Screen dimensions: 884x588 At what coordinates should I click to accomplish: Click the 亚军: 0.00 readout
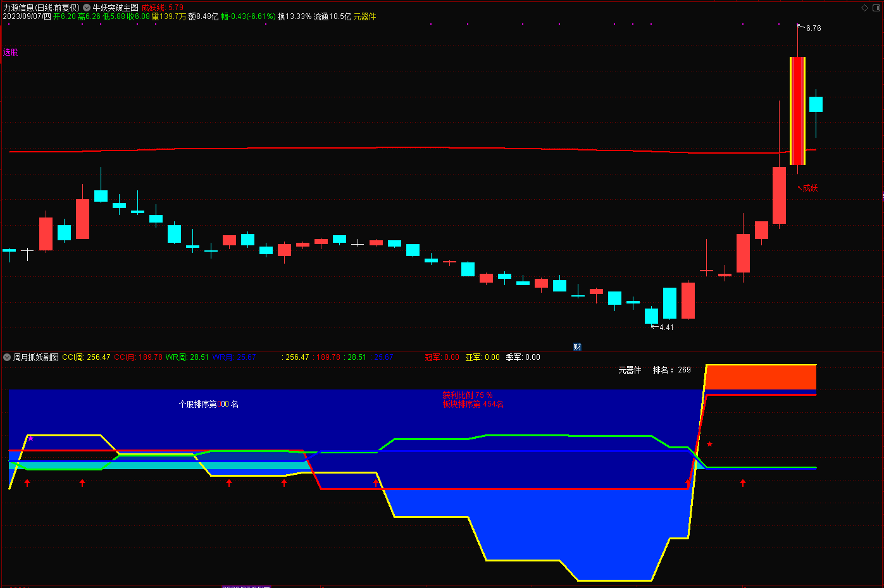[x=483, y=357]
